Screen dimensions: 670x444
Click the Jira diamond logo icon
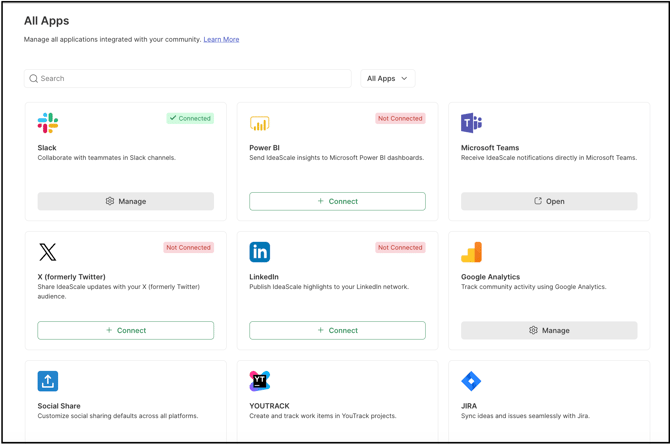[471, 381]
